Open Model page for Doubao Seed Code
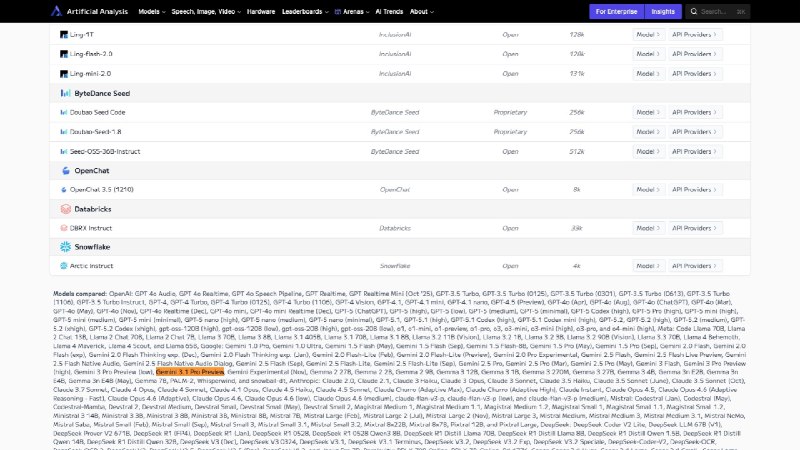 647,112
